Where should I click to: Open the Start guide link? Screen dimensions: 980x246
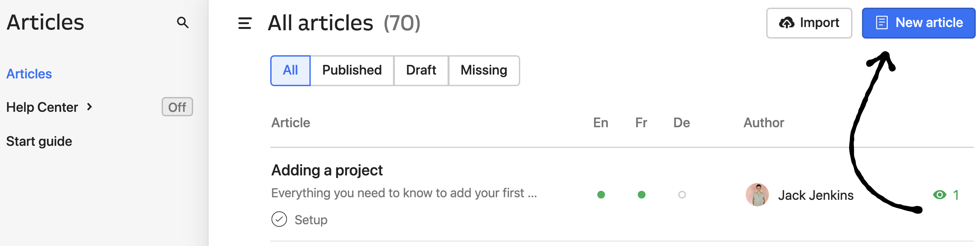(x=39, y=141)
